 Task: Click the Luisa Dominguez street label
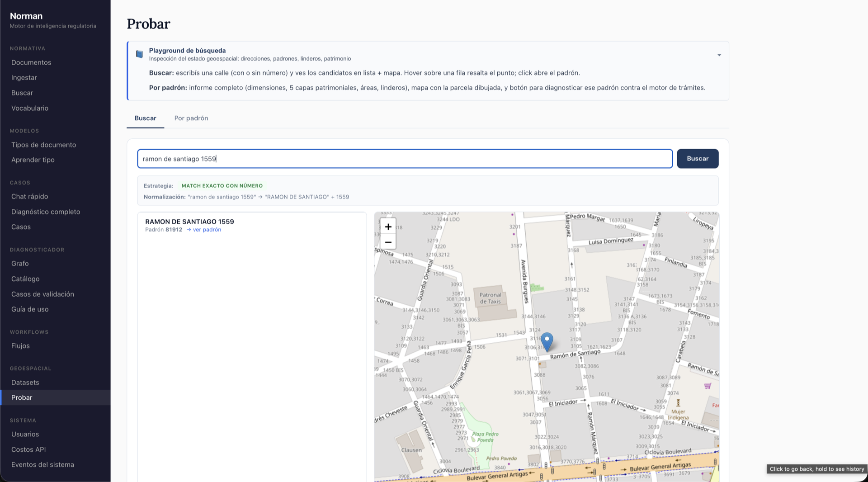(x=611, y=241)
